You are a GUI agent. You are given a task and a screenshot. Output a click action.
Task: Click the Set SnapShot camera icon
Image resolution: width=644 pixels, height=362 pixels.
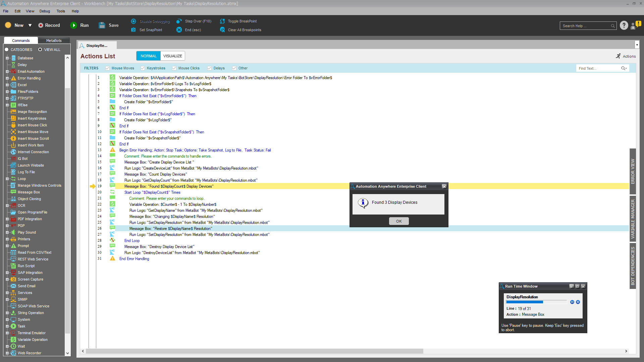(133, 30)
